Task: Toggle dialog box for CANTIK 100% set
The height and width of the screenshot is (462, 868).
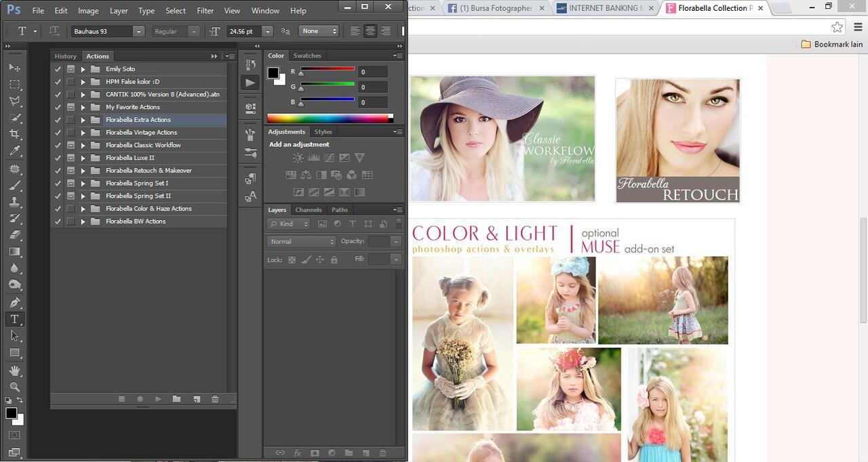Action: pyautogui.click(x=71, y=94)
